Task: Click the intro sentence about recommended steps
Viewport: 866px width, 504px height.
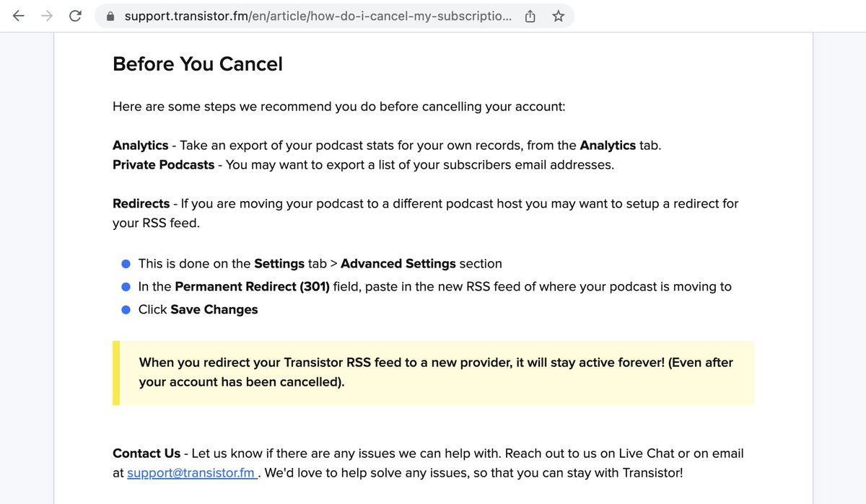Action: point(338,107)
